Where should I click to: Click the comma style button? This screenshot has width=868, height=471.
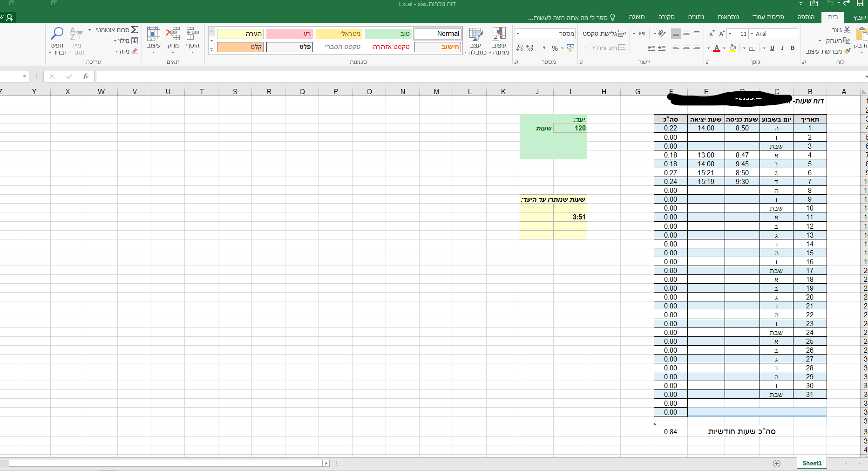click(x=543, y=48)
